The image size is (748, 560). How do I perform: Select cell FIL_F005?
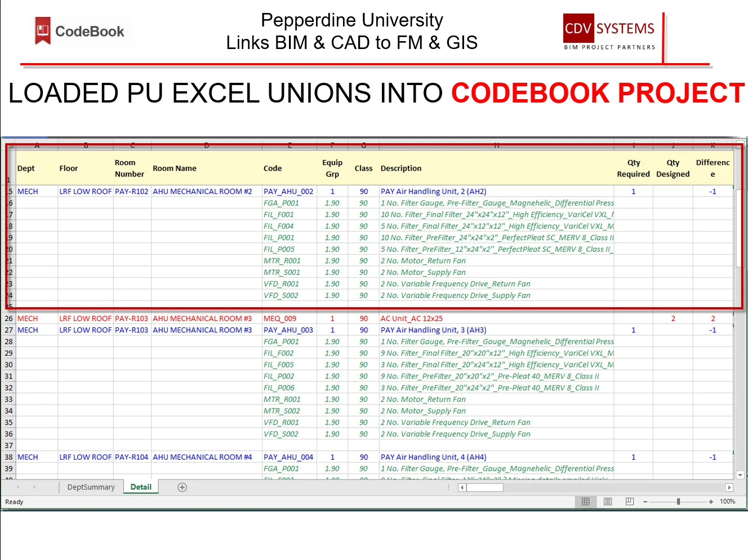(x=290, y=365)
